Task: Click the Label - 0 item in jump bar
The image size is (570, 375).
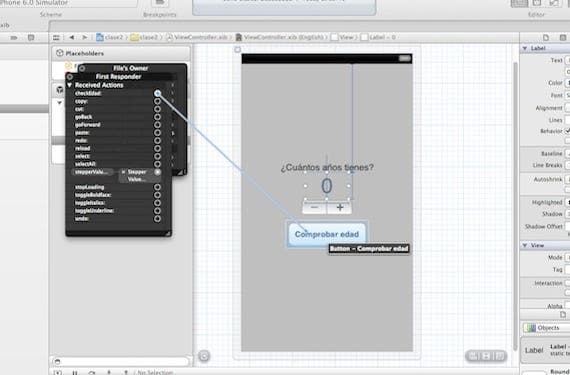Action: [378, 37]
